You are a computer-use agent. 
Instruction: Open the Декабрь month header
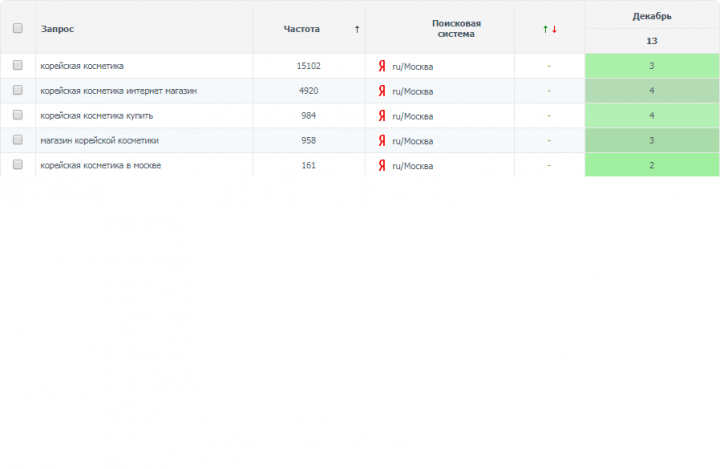coord(652,16)
